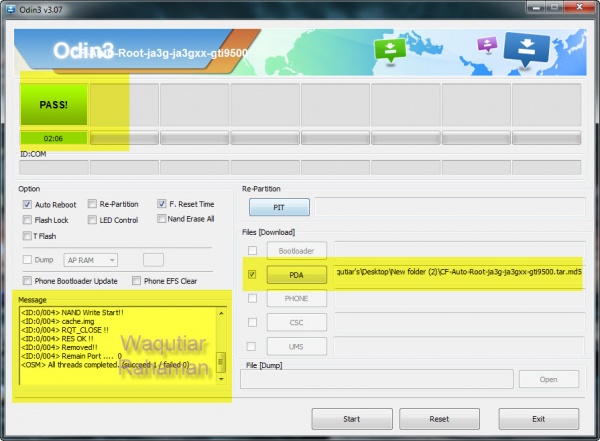Click the Odin3 title bar app icon
The height and width of the screenshot is (441, 600).
[x=11, y=9]
